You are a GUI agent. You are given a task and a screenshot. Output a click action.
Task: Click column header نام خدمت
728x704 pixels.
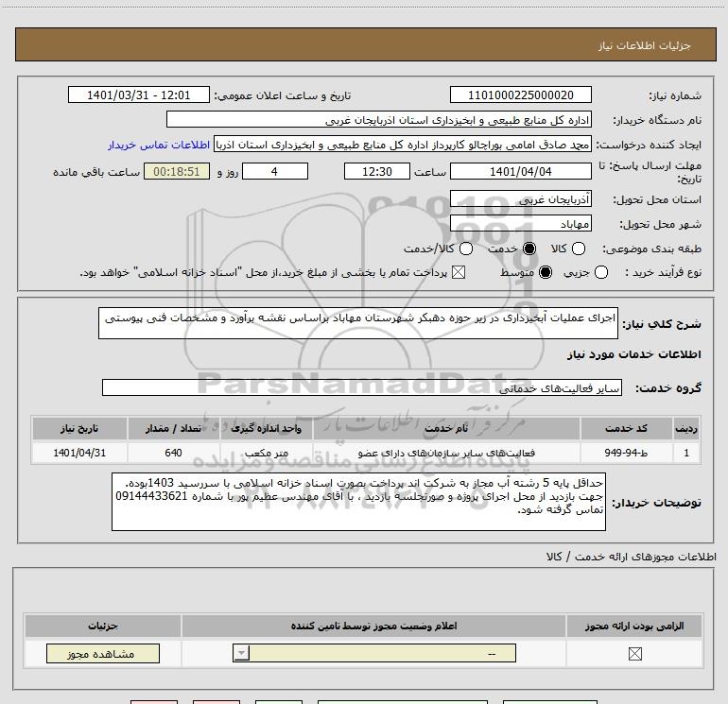tap(446, 428)
